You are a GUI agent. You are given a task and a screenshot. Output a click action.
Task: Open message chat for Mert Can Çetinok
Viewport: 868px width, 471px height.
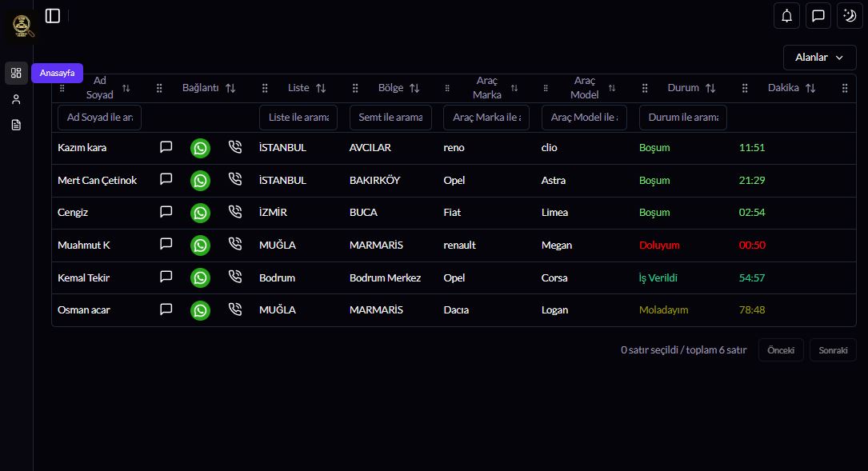(x=166, y=180)
